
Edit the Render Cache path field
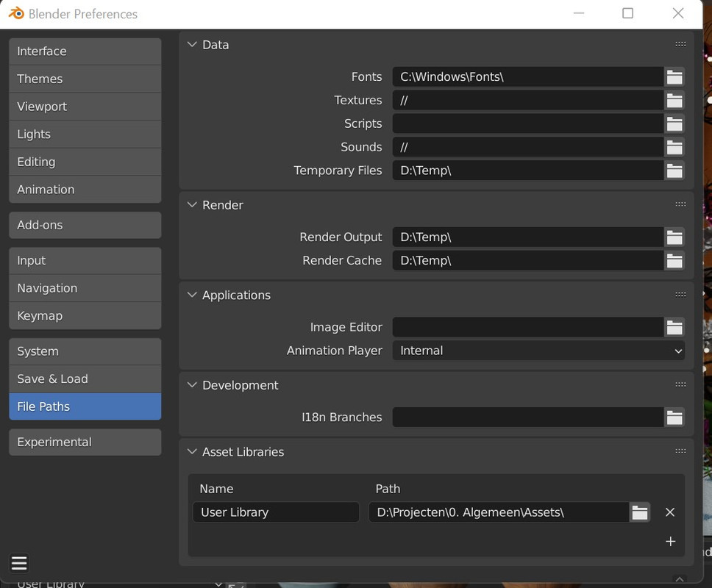[x=528, y=260]
